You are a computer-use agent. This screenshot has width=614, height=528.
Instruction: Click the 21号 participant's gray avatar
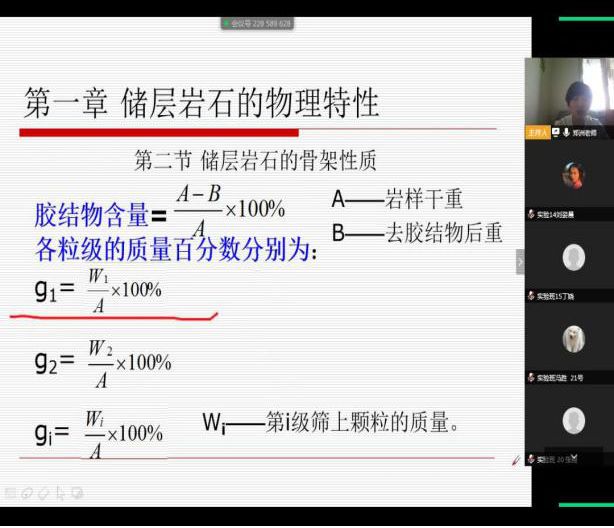click(573, 420)
